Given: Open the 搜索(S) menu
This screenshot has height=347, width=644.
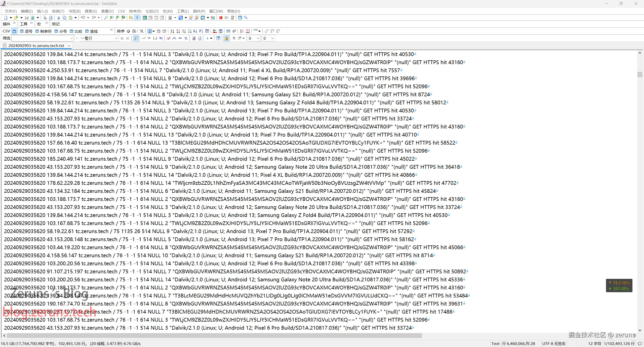Looking at the screenshot, I should coord(91,11).
